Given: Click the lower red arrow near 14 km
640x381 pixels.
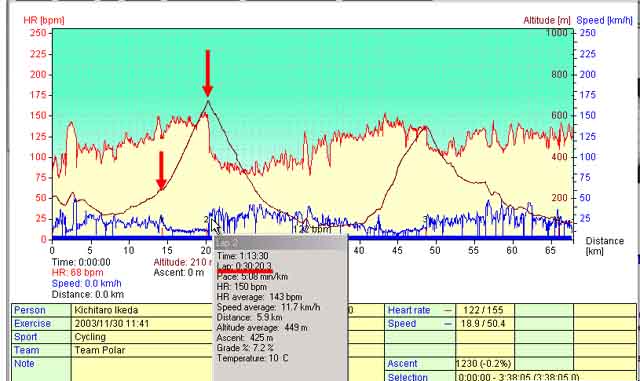Looking at the screenshot, I should click(x=162, y=170).
